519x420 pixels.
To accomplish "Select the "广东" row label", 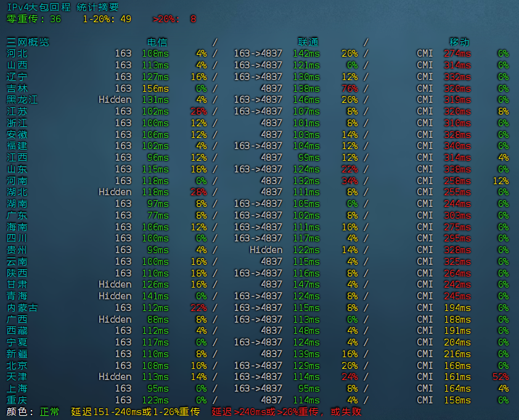I will (17, 216).
